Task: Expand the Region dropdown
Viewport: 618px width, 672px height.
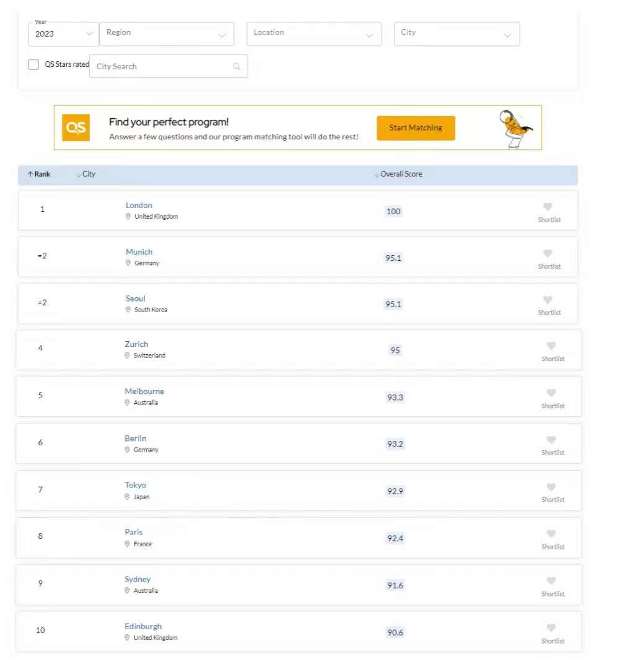Action: (166, 34)
